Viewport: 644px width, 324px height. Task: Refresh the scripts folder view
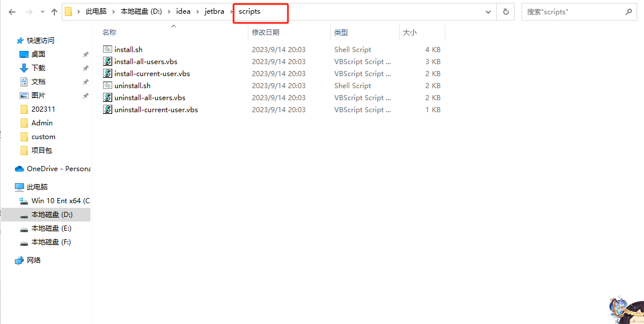tap(505, 12)
